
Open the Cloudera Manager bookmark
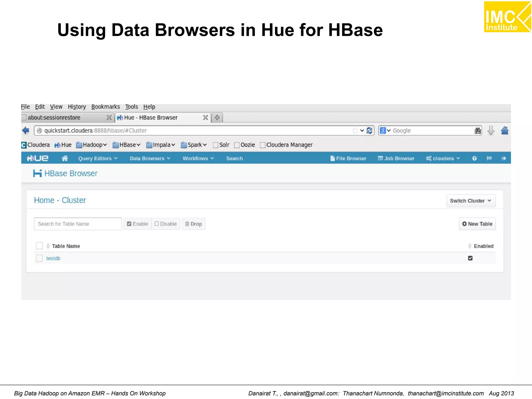pos(286,145)
